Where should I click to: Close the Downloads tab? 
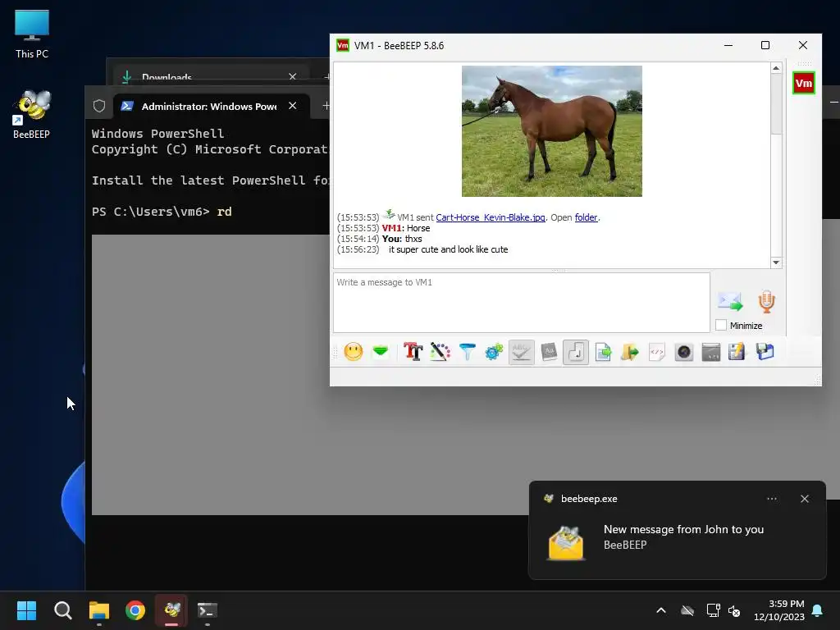coord(293,76)
